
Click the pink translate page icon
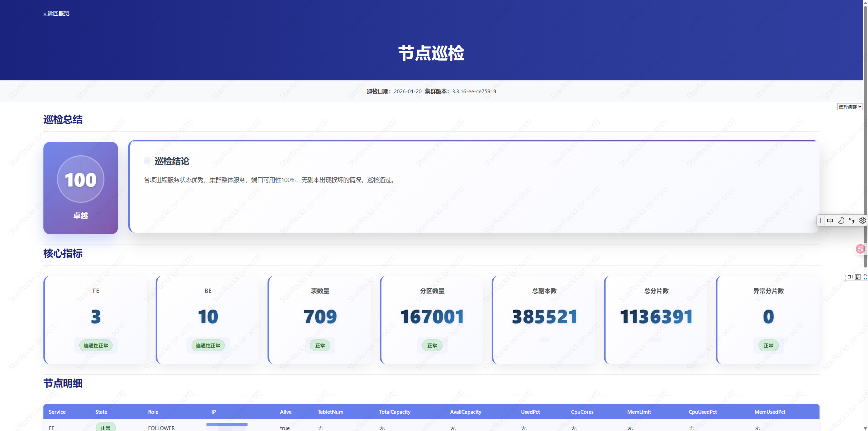(x=860, y=249)
